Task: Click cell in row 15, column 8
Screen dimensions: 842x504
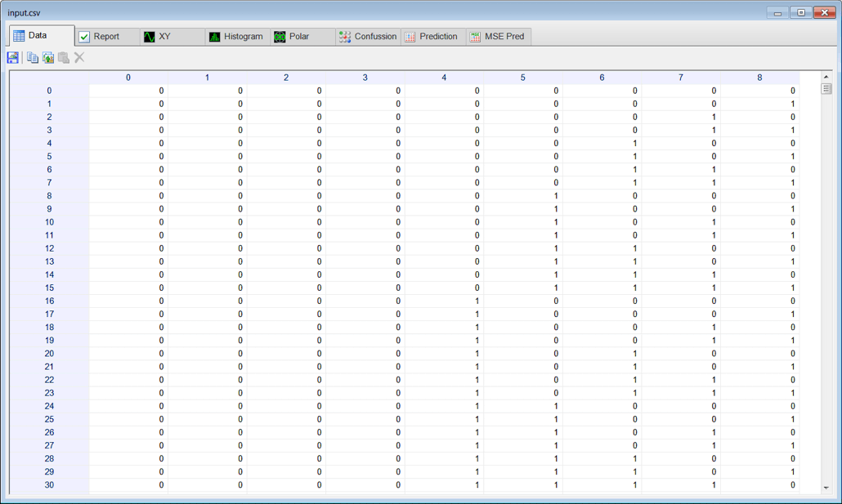Action: 759,288
